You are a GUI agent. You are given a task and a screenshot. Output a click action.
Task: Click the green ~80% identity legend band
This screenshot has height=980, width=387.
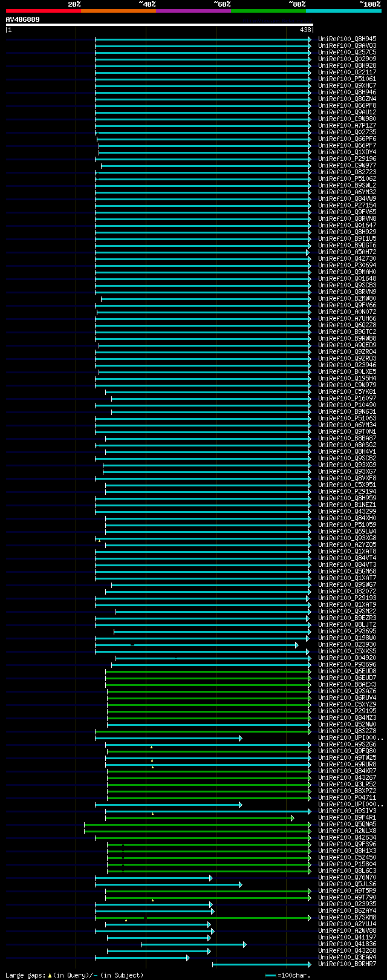(268, 11)
